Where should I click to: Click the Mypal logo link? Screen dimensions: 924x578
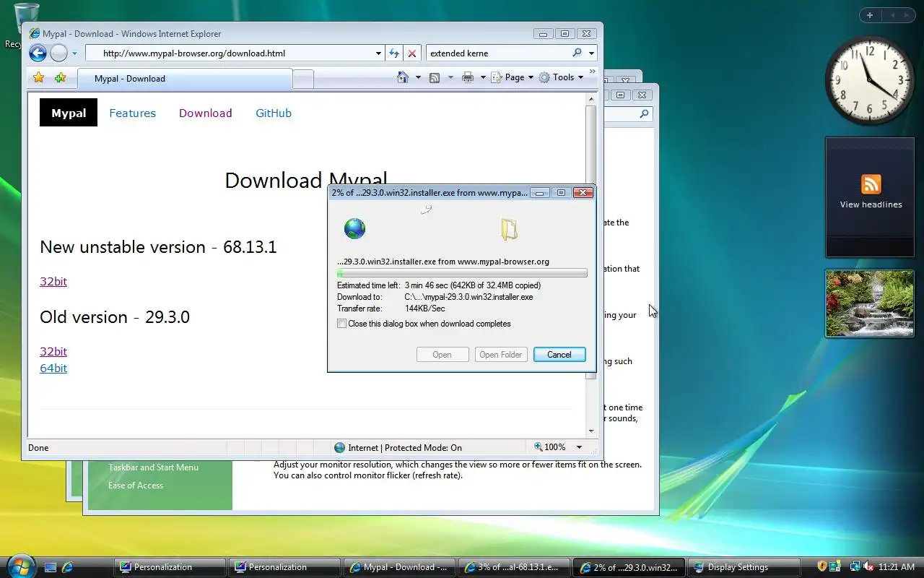click(69, 113)
